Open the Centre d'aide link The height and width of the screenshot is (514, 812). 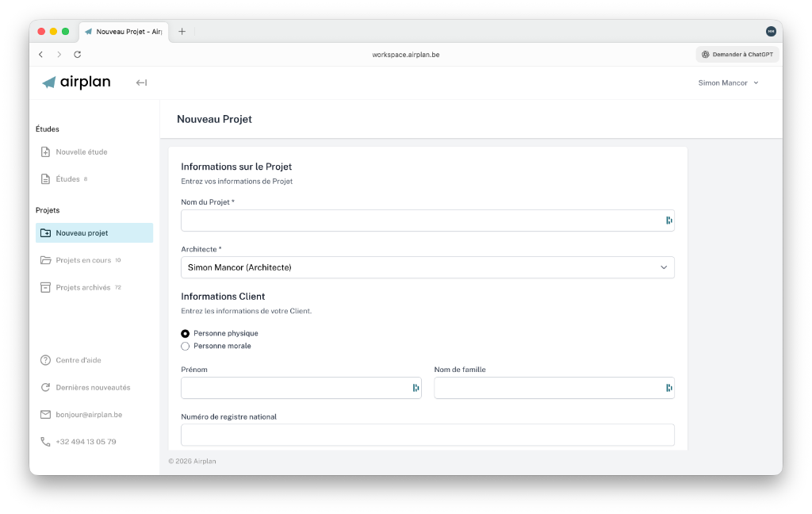coord(79,360)
